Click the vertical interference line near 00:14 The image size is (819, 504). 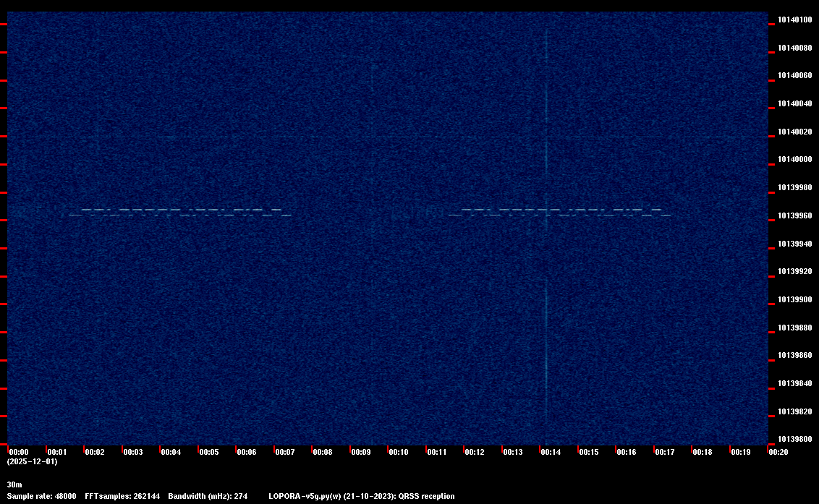pyautogui.click(x=546, y=225)
